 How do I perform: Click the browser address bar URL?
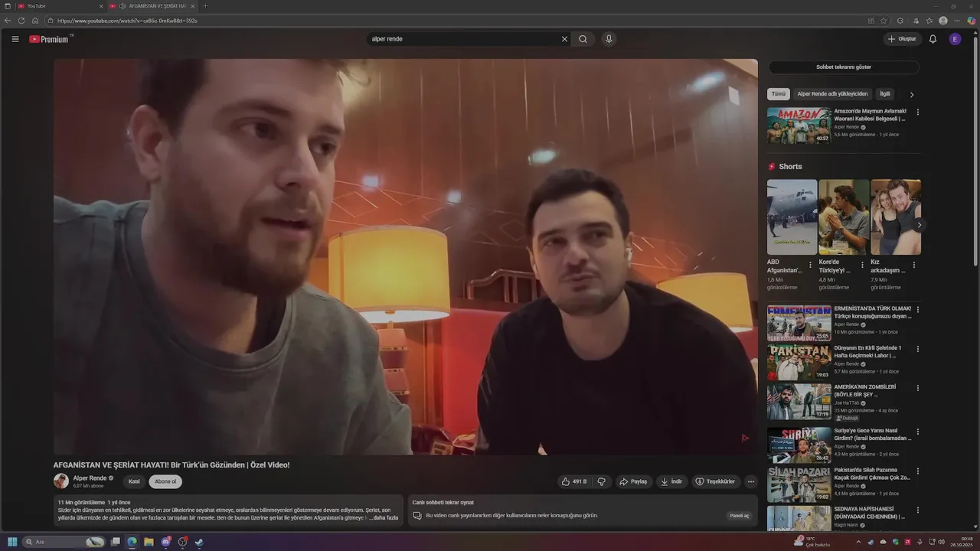click(127, 21)
